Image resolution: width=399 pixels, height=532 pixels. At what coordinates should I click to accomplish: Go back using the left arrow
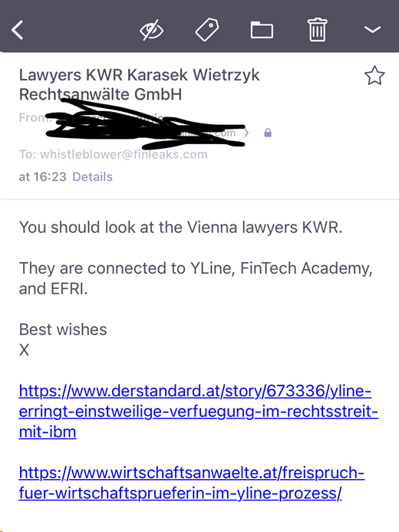(x=18, y=30)
